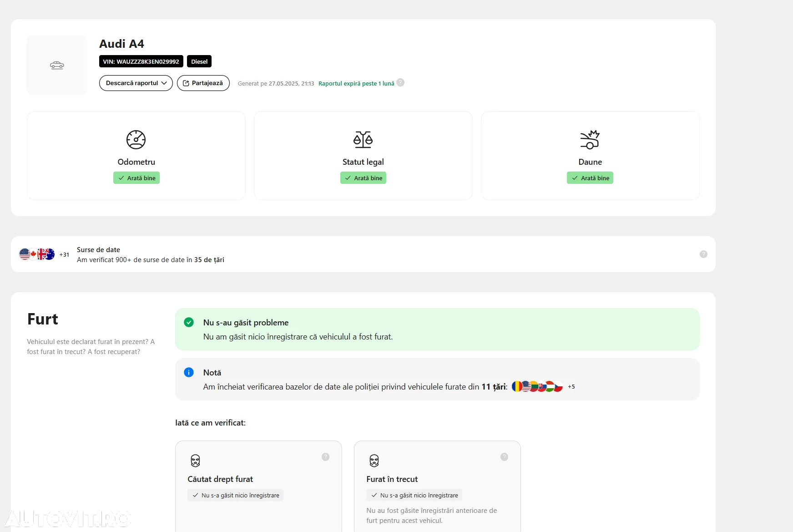Click the Arată bine badge under Daune

[x=590, y=178]
